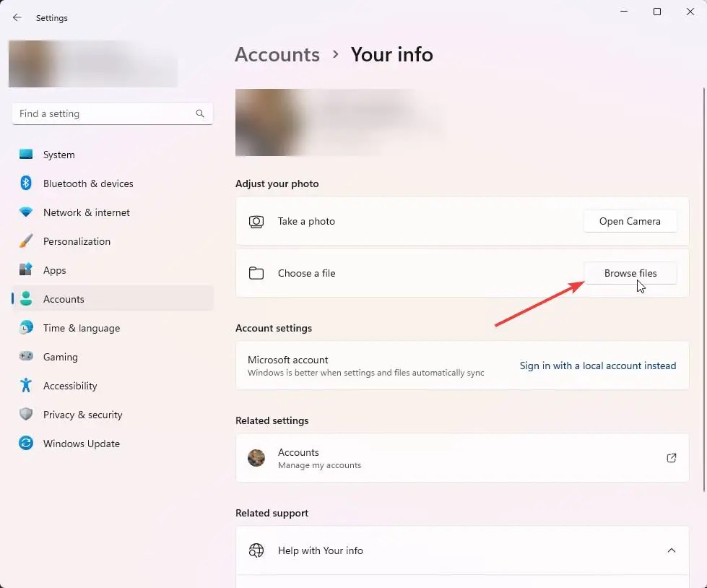Open Gaming settings
The height and width of the screenshot is (588, 707).
[x=113, y=356]
